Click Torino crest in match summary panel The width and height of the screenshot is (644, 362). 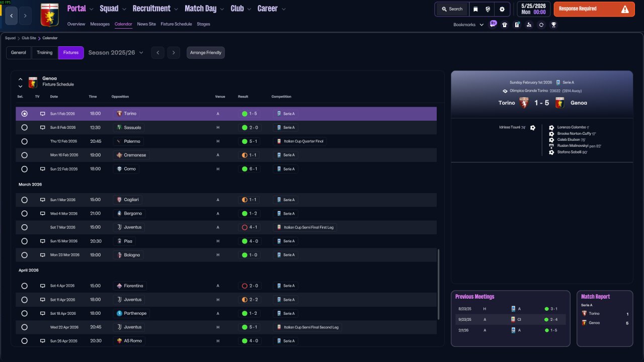tap(524, 103)
